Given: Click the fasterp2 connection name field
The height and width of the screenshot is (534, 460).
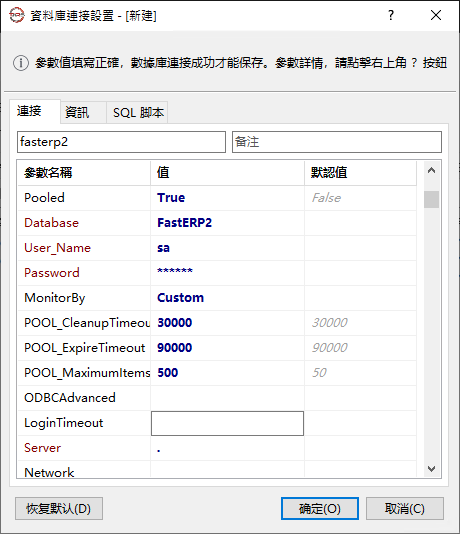Looking at the screenshot, I should (x=121, y=142).
